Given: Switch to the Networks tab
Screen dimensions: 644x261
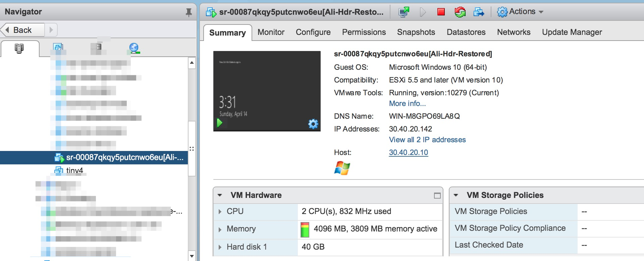Looking at the screenshot, I should (514, 32).
